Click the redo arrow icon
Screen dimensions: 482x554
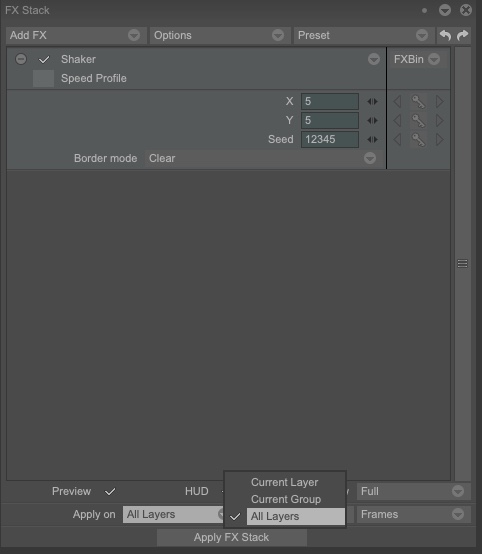coord(463,35)
